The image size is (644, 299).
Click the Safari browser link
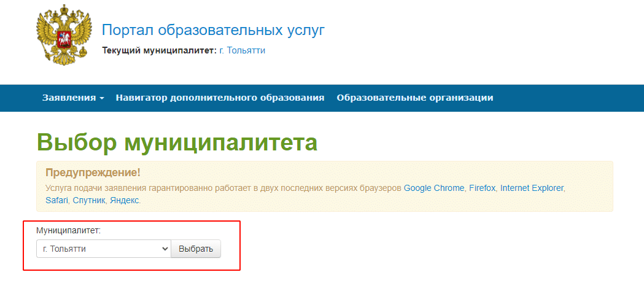pyautogui.click(x=56, y=200)
